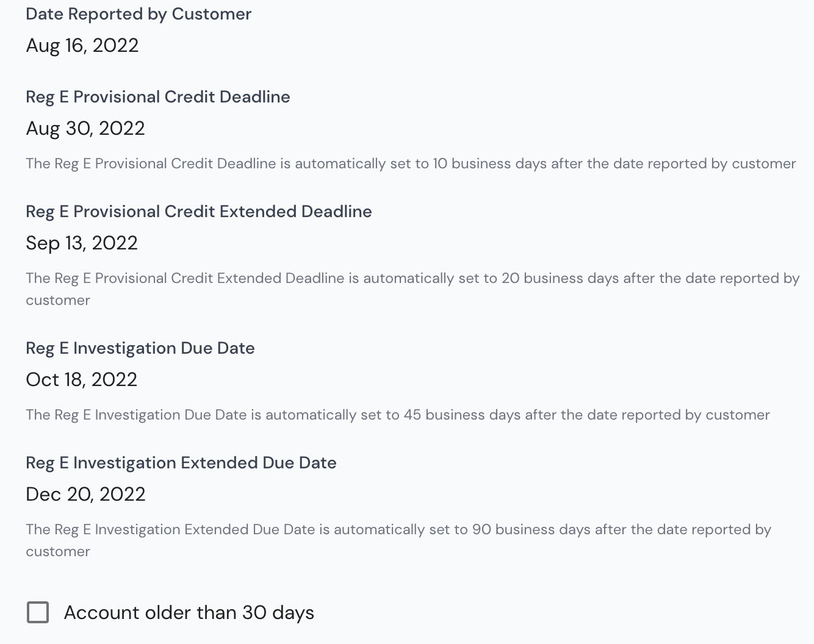Select the Date Reported by Customer heading
The height and width of the screenshot is (644, 814).
tap(139, 14)
